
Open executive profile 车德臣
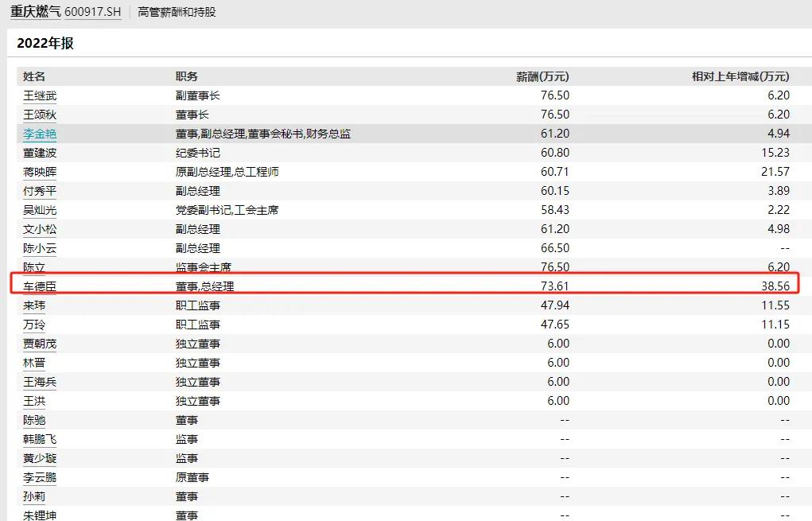tap(40, 286)
